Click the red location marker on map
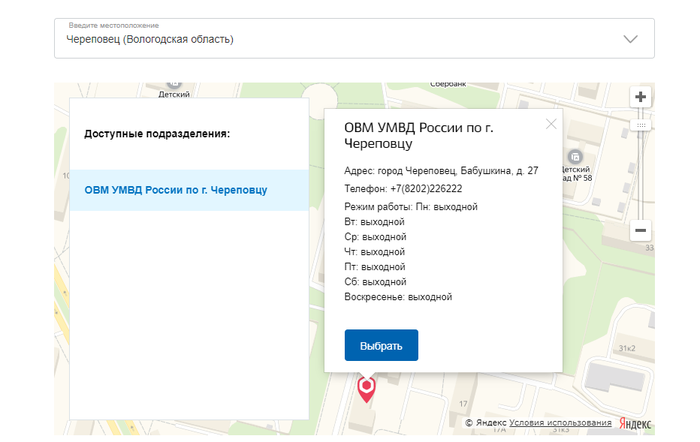 pos(367,388)
